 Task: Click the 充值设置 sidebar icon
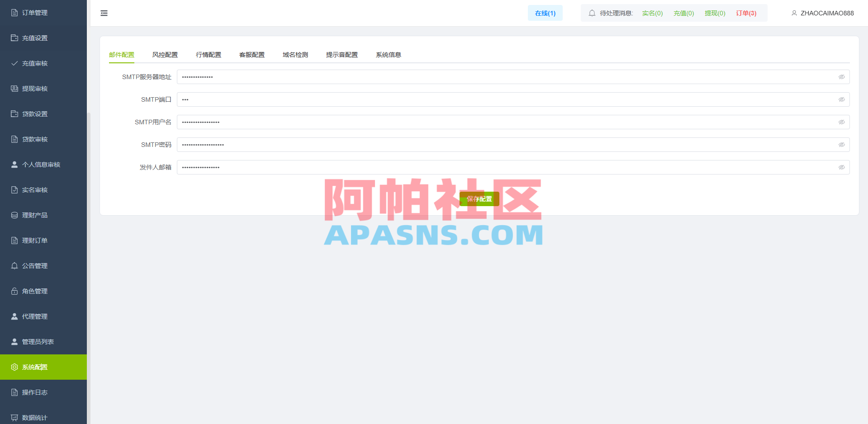click(x=14, y=38)
